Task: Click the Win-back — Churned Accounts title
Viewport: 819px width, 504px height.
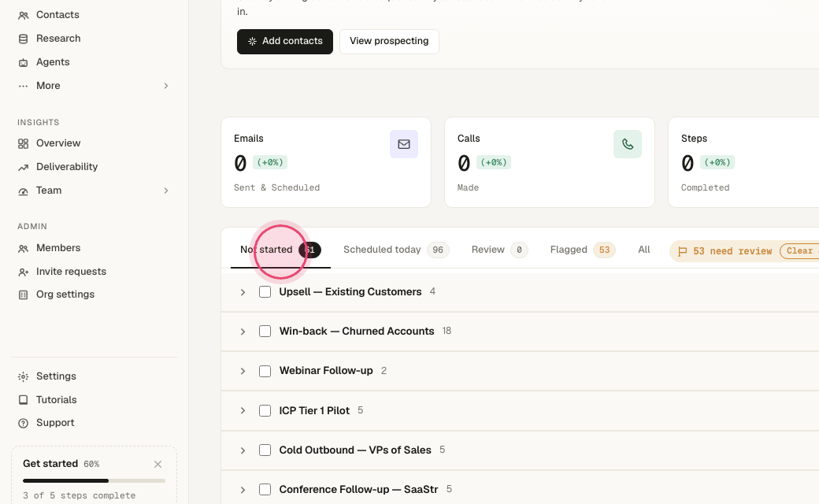Action: (357, 331)
